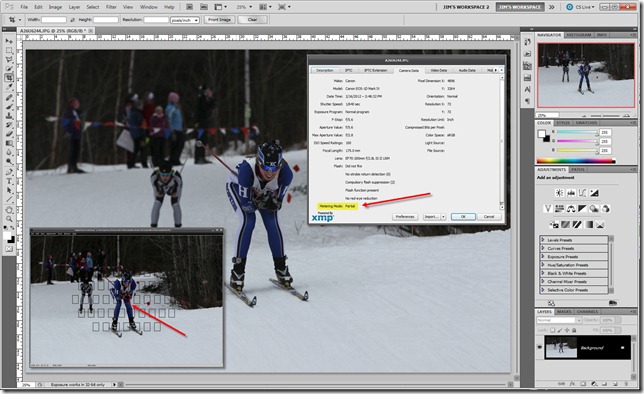Viewport: 644px width, 394px height.
Task: Select the Zoom tool
Action: [9, 219]
